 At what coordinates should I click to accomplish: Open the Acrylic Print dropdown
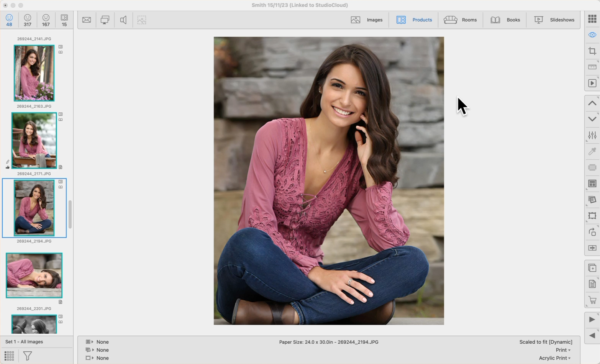[x=554, y=358]
